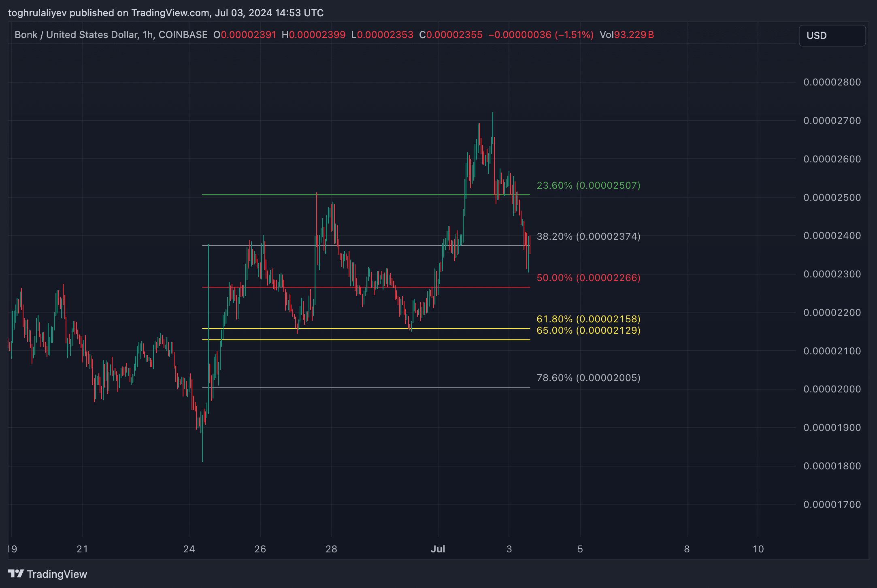Click the 23.60% (0.00002507) Fibonacci label
The height and width of the screenshot is (588, 877).
588,185
